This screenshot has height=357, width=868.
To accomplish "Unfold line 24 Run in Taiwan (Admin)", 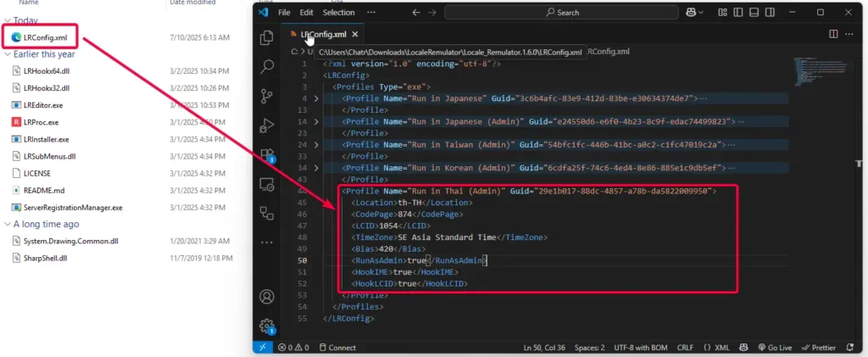I will [316, 144].
